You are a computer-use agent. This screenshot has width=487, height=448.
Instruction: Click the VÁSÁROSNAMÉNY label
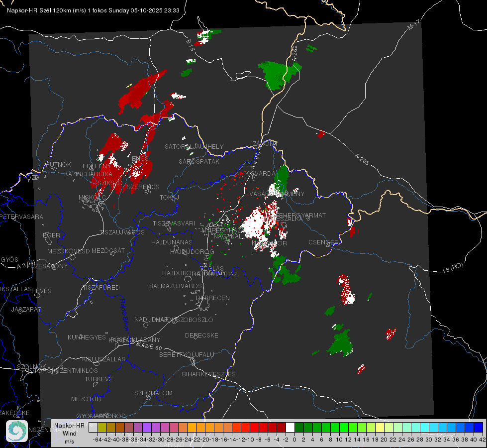[x=277, y=194]
